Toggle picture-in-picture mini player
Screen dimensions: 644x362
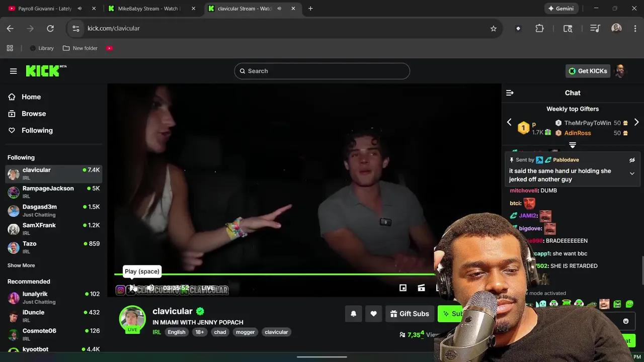pyautogui.click(x=403, y=288)
